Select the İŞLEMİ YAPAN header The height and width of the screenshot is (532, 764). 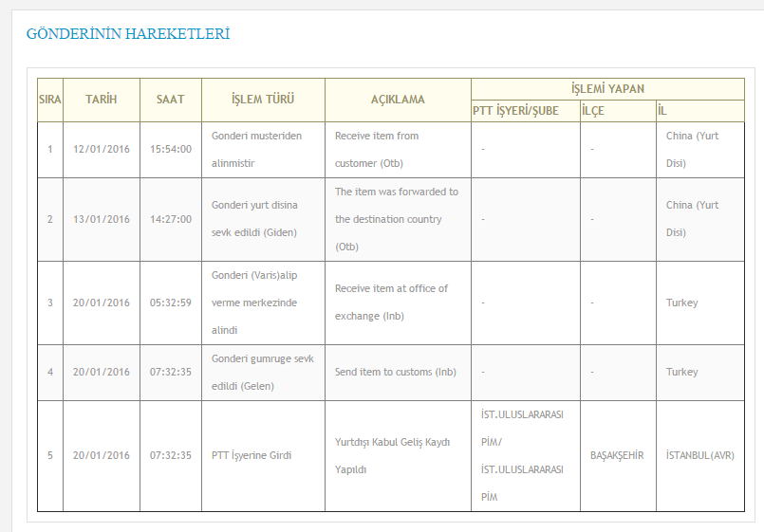(x=607, y=89)
